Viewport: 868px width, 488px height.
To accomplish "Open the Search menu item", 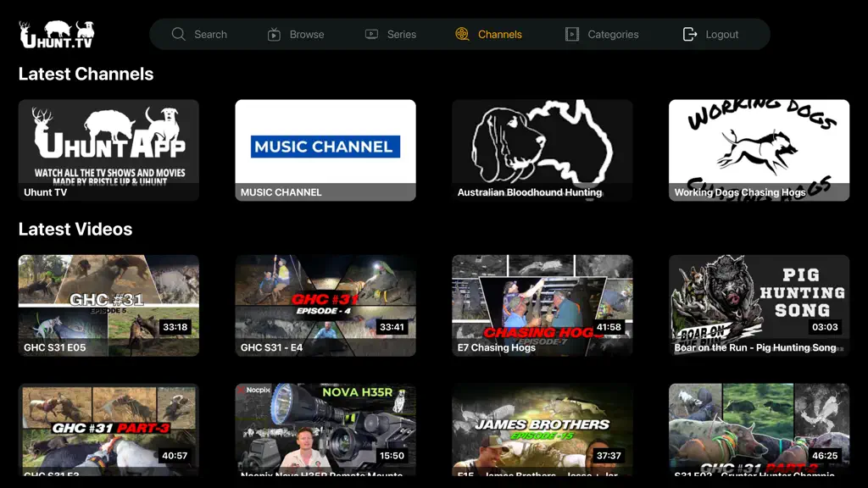I will coord(199,34).
